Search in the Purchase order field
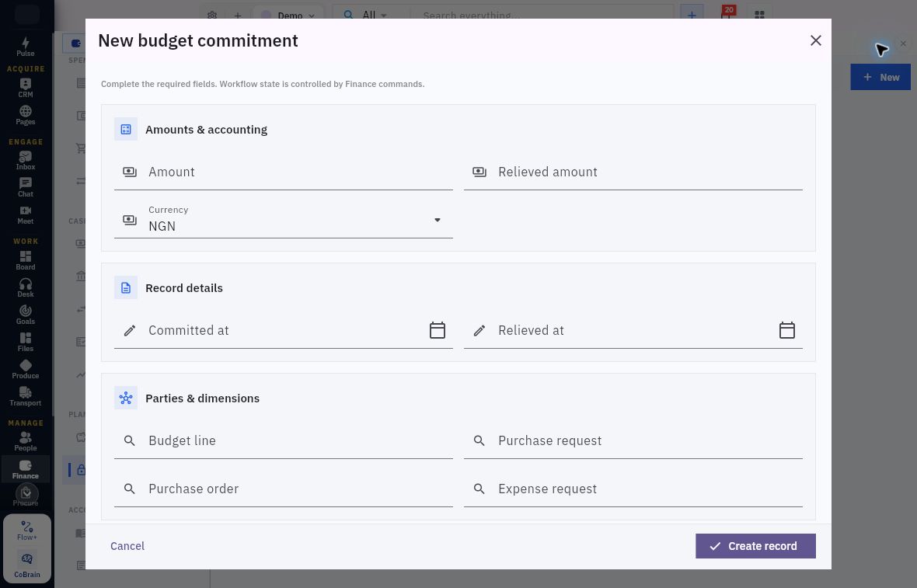Screen dimensions: 917x588 283,489
